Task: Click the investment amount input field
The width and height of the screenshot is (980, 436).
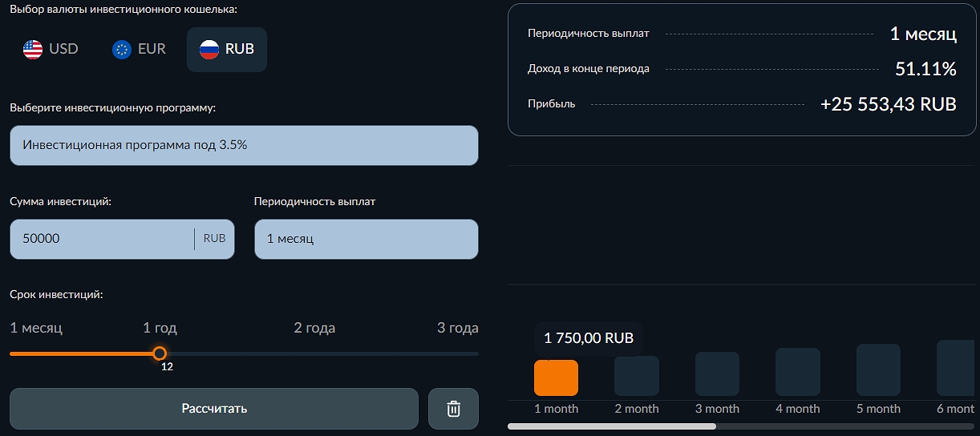Action: [x=100, y=239]
